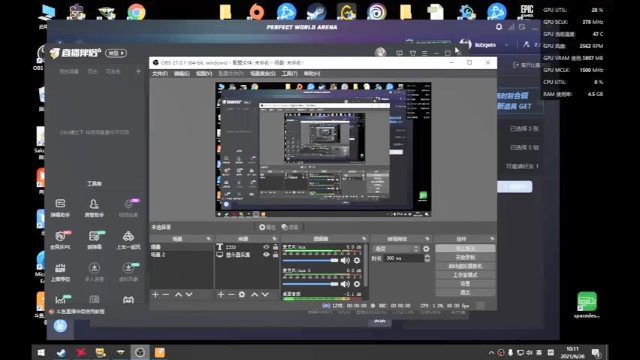Image resolution: width=640 pixels, height=360 pixels.
Task: Open the 帮助(H) menu in OBS
Action: coord(311,73)
